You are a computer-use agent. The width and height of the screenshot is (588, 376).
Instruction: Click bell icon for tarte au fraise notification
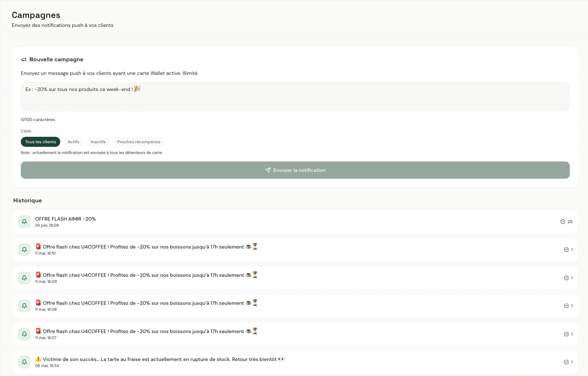[24, 362]
